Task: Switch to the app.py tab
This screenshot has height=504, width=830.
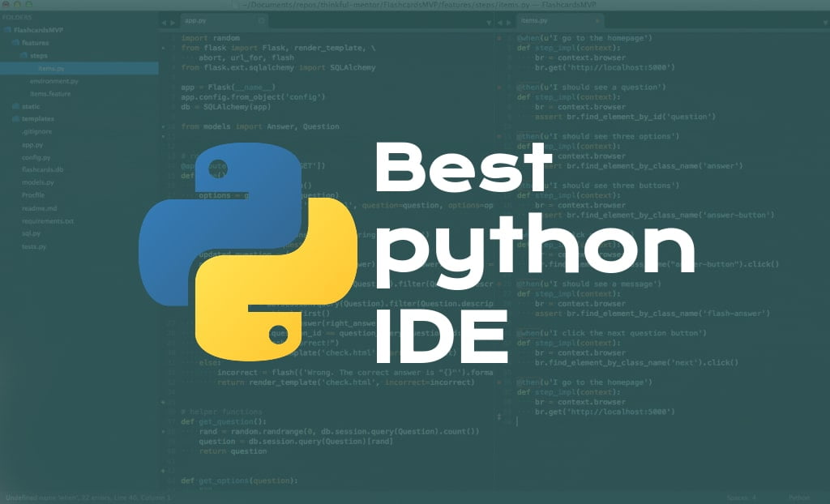Action: coord(195,21)
